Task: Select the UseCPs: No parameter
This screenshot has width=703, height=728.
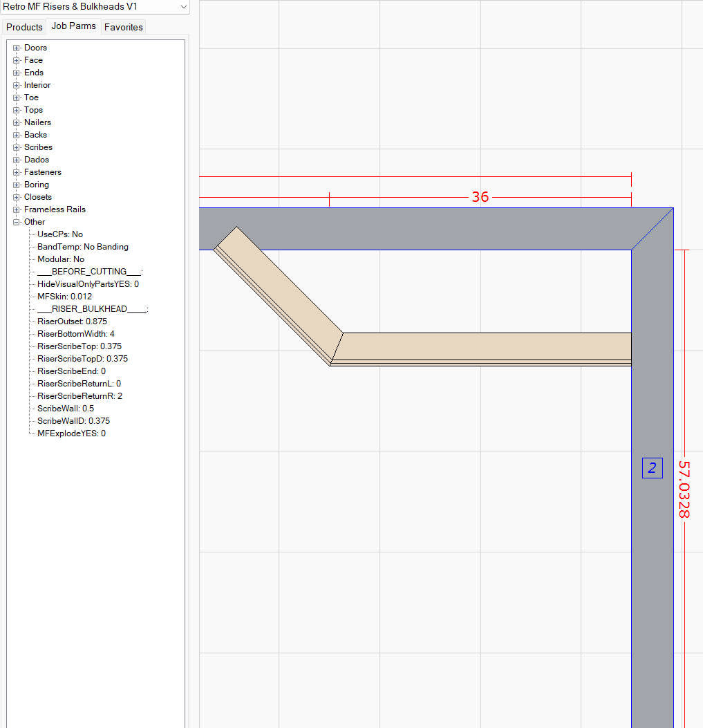Action: 60,234
